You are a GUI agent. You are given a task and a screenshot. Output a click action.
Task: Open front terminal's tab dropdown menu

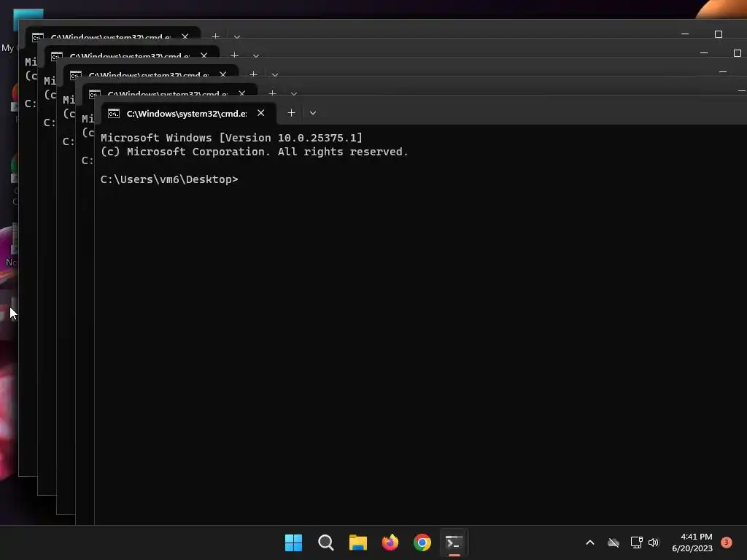[x=313, y=113]
